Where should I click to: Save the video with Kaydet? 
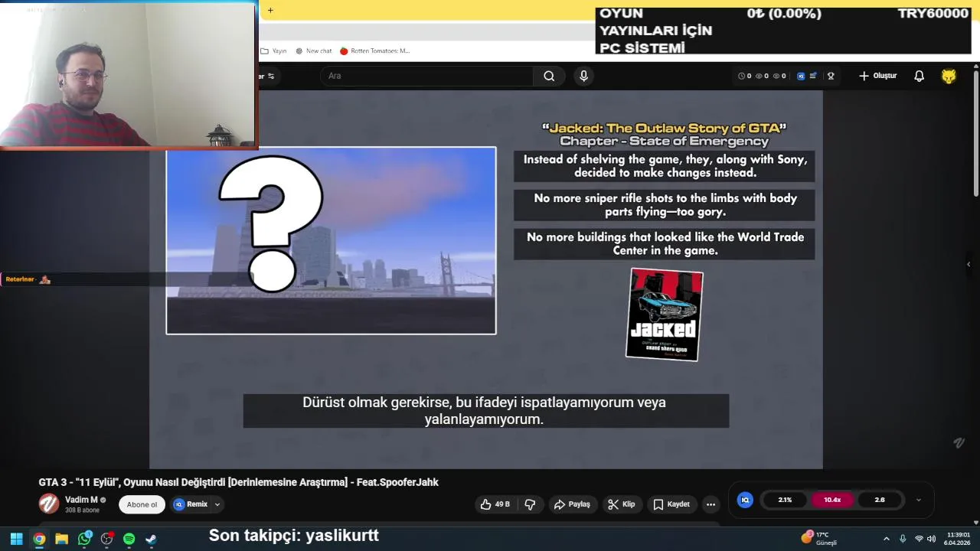point(671,504)
